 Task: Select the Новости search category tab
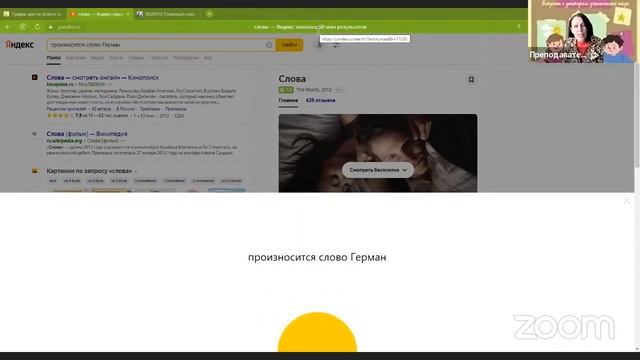159,58
